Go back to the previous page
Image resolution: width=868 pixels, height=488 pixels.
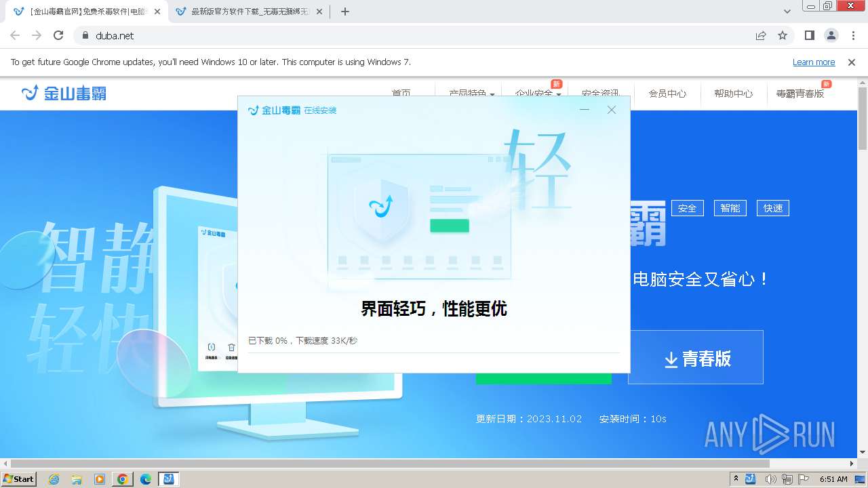click(x=15, y=35)
